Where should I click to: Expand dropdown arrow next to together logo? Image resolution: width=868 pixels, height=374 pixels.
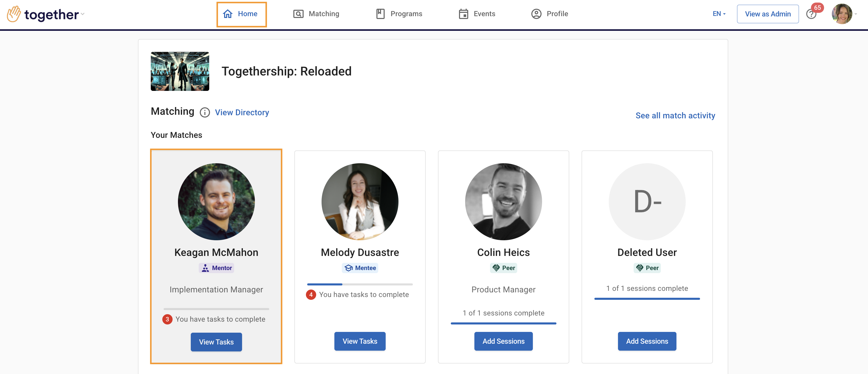(x=83, y=14)
